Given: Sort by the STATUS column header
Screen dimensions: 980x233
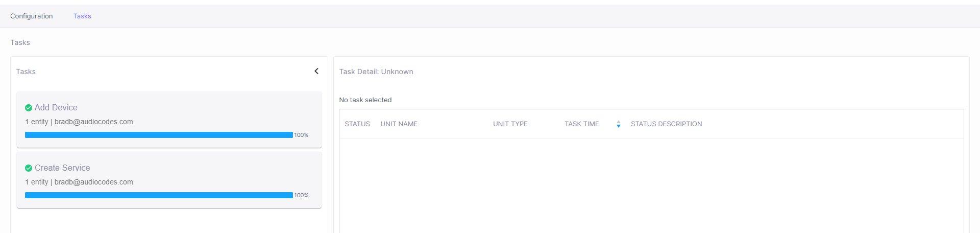Looking at the screenshot, I should (x=357, y=124).
